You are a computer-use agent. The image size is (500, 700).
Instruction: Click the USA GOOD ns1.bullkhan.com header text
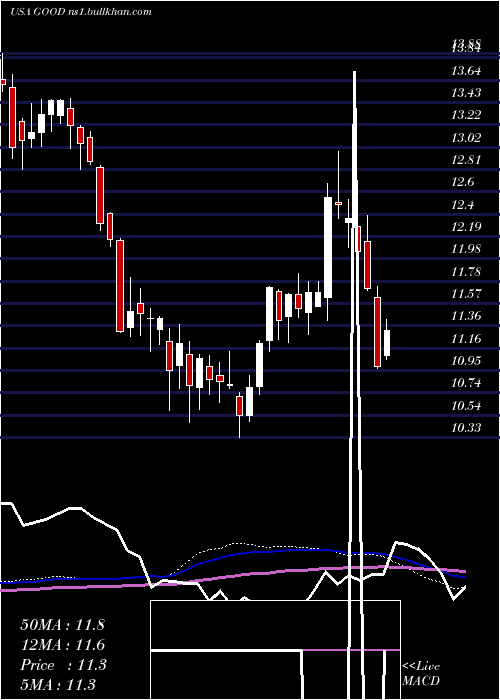pyautogui.click(x=81, y=12)
